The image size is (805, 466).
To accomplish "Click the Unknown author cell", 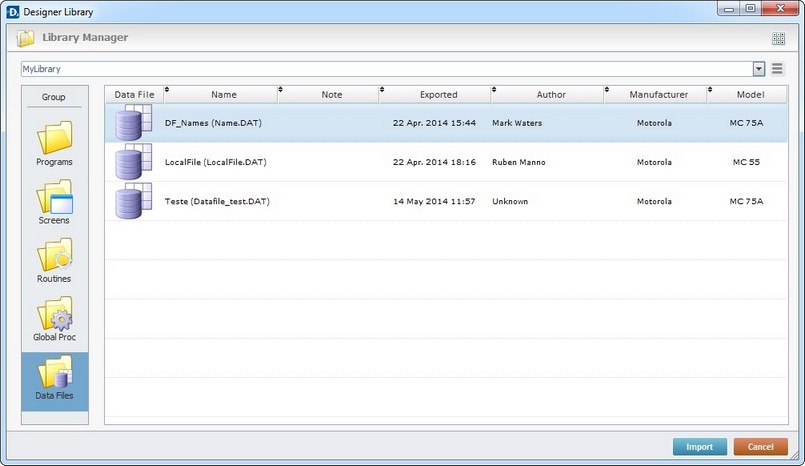I will (x=510, y=201).
